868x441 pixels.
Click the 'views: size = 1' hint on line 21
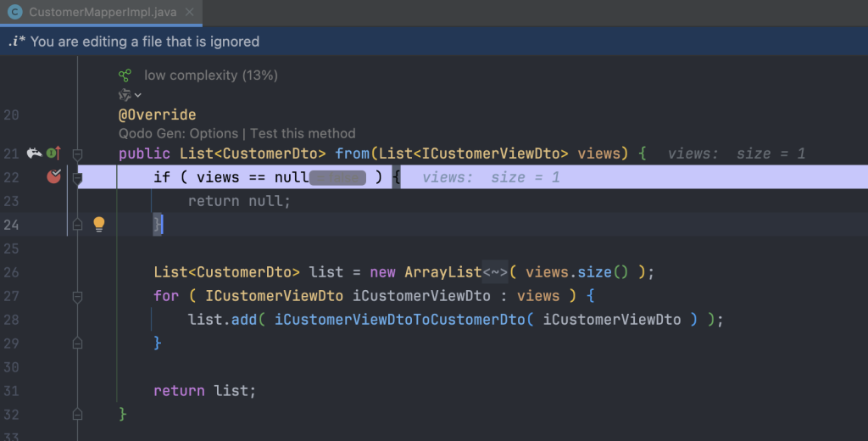click(737, 154)
